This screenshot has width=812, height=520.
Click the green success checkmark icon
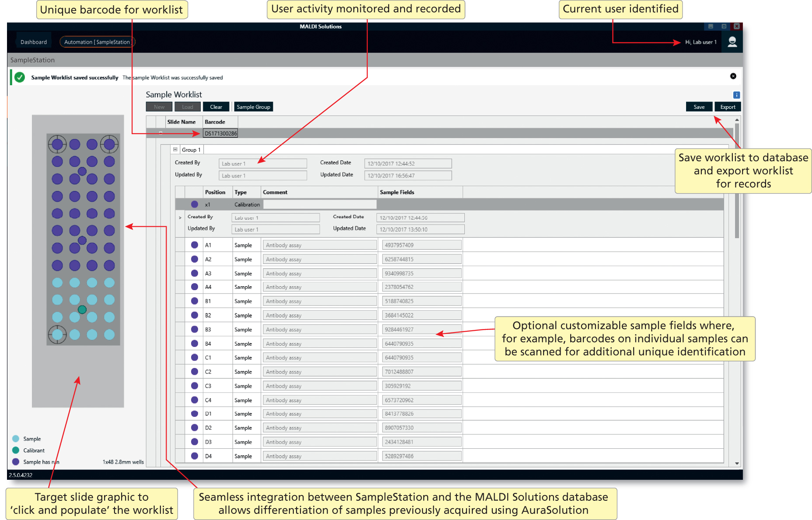coord(20,77)
